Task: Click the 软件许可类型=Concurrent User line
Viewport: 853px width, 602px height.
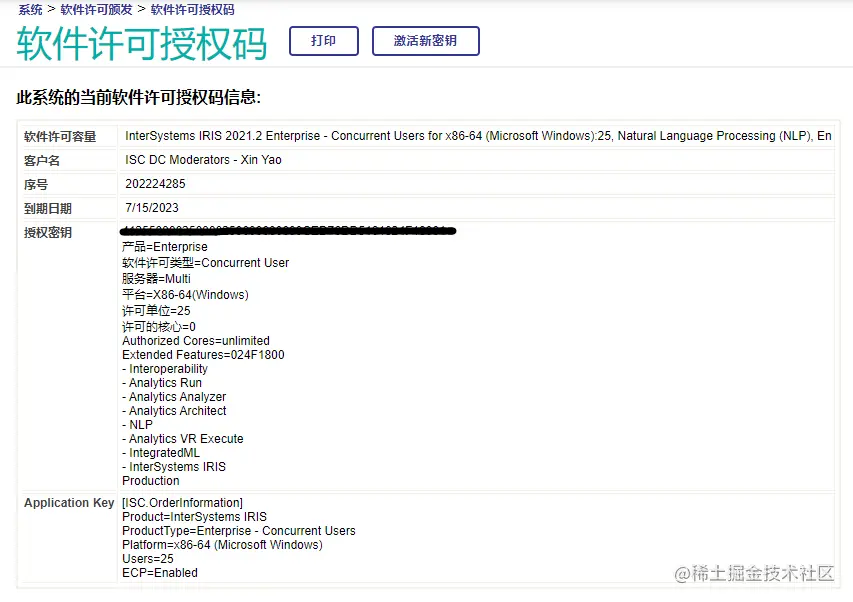Action: tap(206, 263)
